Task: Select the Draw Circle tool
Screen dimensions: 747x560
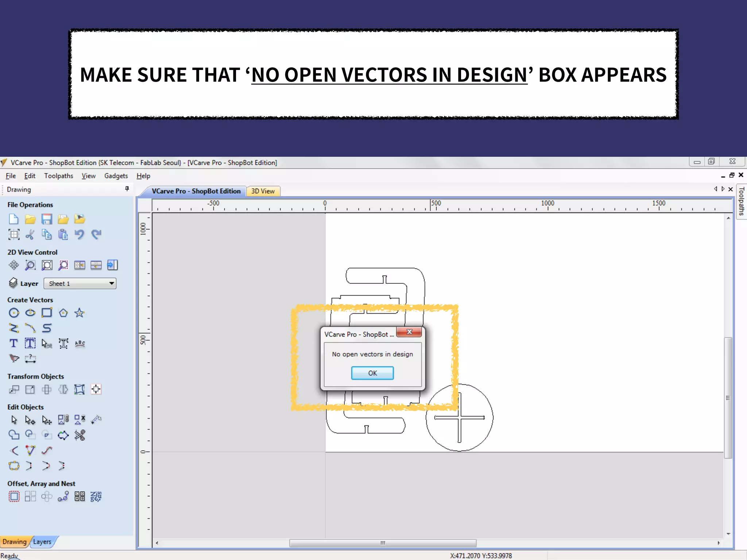Action: pos(14,313)
